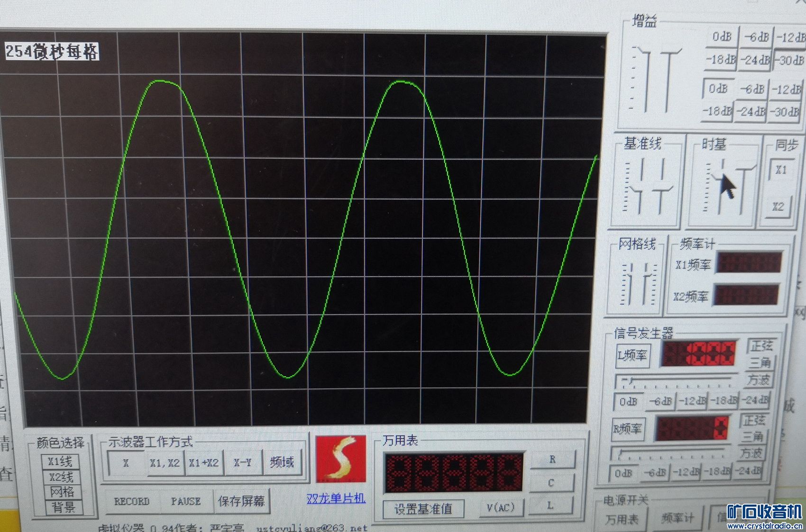This screenshot has width=806, height=532.
Task: Click the RECORD button
Action: [x=132, y=501]
